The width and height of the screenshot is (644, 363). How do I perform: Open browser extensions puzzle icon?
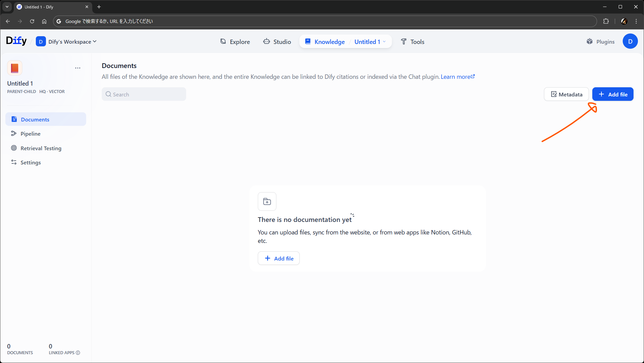tap(606, 21)
